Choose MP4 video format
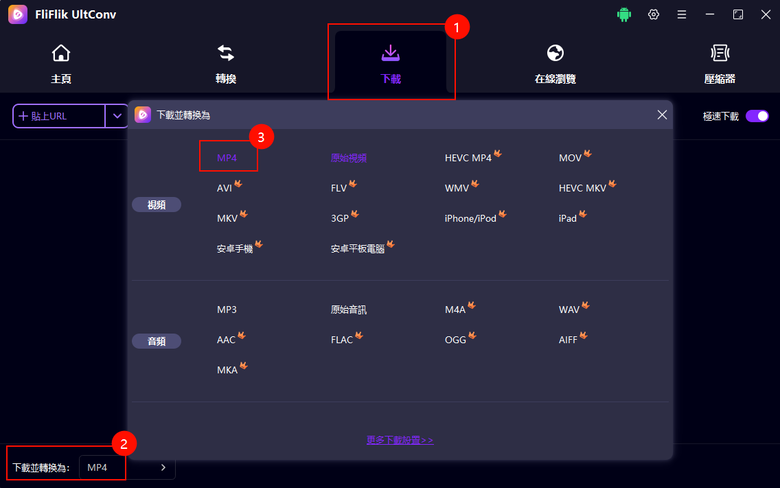This screenshot has width=780, height=488. point(227,158)
